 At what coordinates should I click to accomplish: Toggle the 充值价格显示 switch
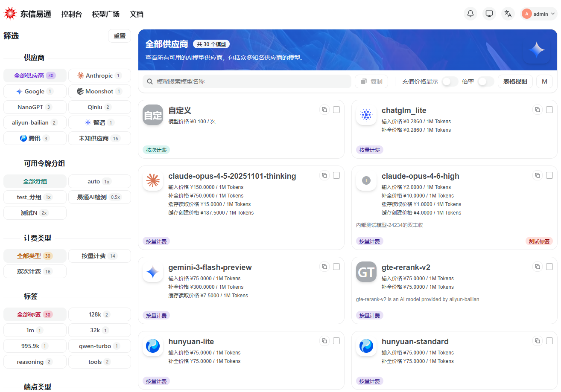coord(450,81)
